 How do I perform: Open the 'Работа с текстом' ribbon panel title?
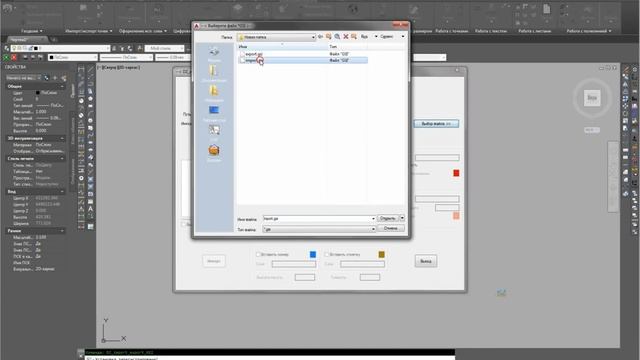(491, 31)
